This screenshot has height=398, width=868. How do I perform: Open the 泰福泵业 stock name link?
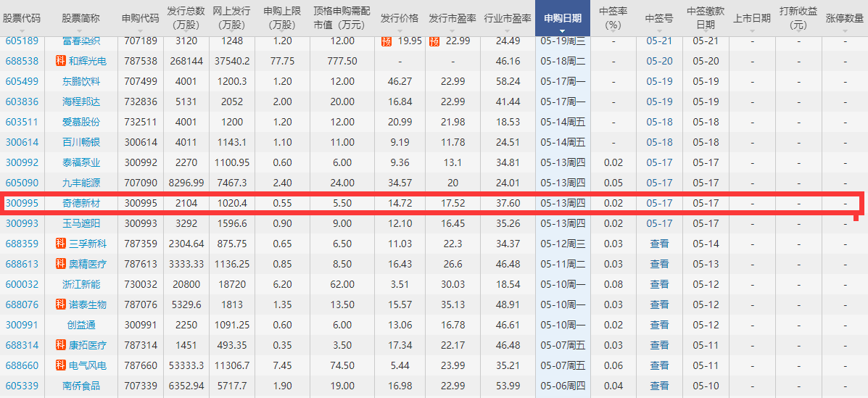click(x=81, y=162)
